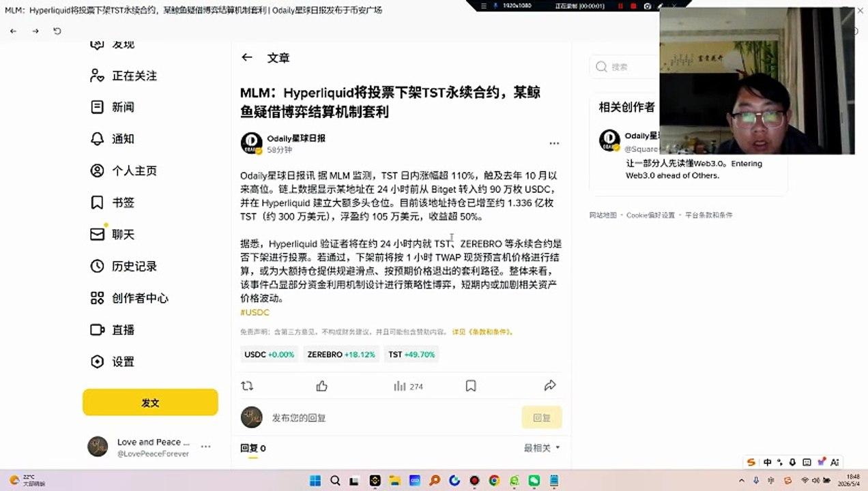Open WeChat in taskbar
Viewport: 868px width, 491px height.
click(534, 481)
